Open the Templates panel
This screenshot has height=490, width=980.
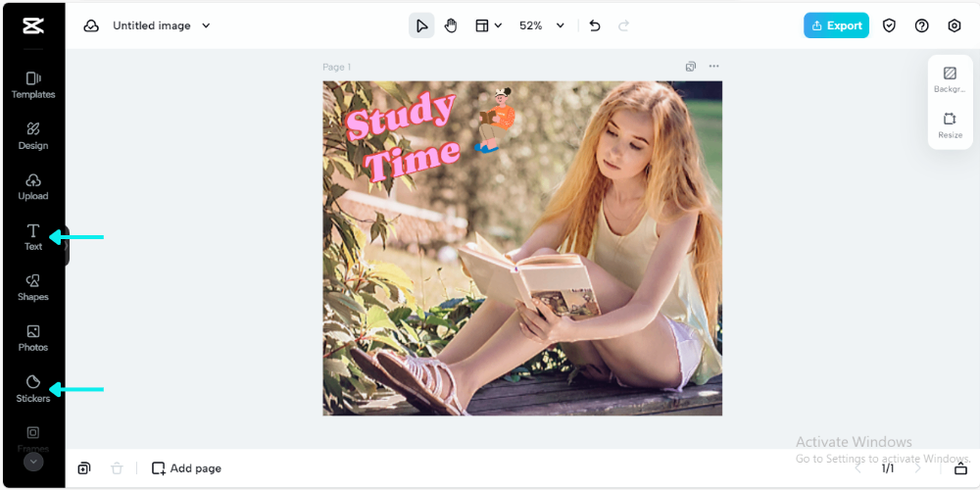pos(33,85)
